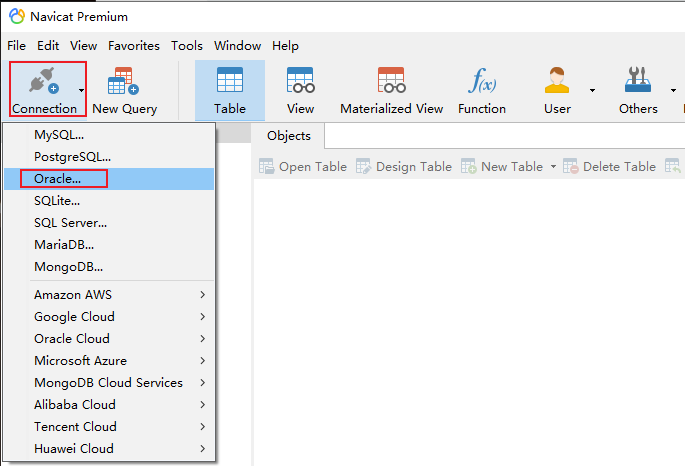
Task: Select the View toolbar icon
Action: click(301, 80)
